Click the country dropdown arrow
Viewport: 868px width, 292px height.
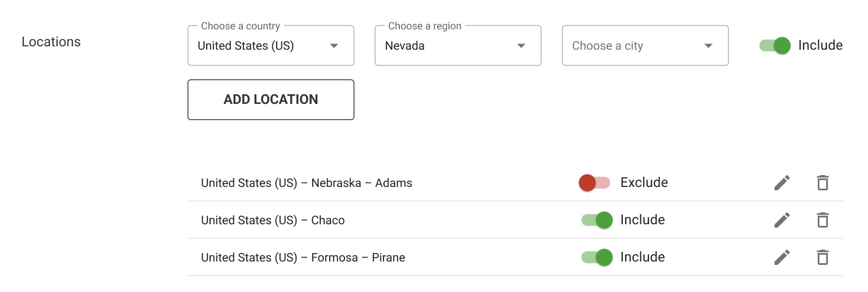pyautogui.click(x=334, y=46)
